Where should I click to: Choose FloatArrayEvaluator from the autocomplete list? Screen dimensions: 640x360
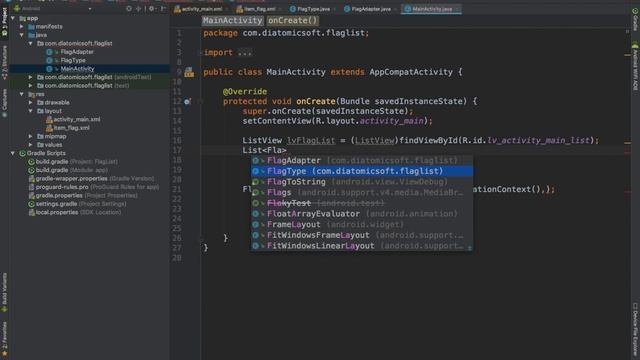click(x=362, y=214)
